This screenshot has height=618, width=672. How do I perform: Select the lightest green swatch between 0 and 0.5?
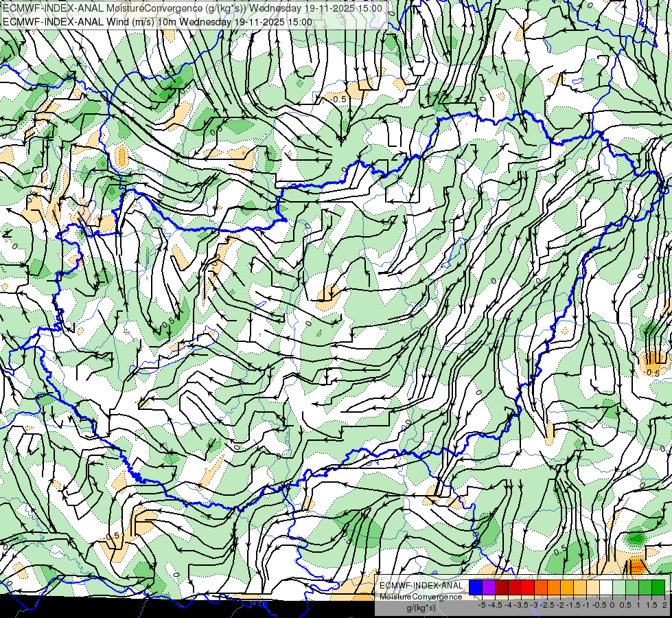click(619, 588)
